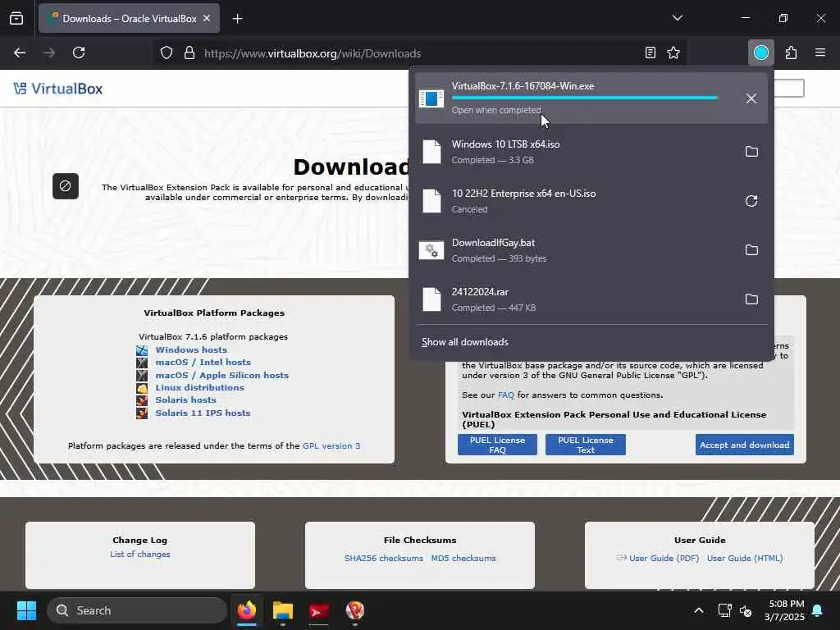The height and width of the screenshot is (630, 840).
Task: Show hidden system tray icons chevron
Action: [x=699, y=610]
